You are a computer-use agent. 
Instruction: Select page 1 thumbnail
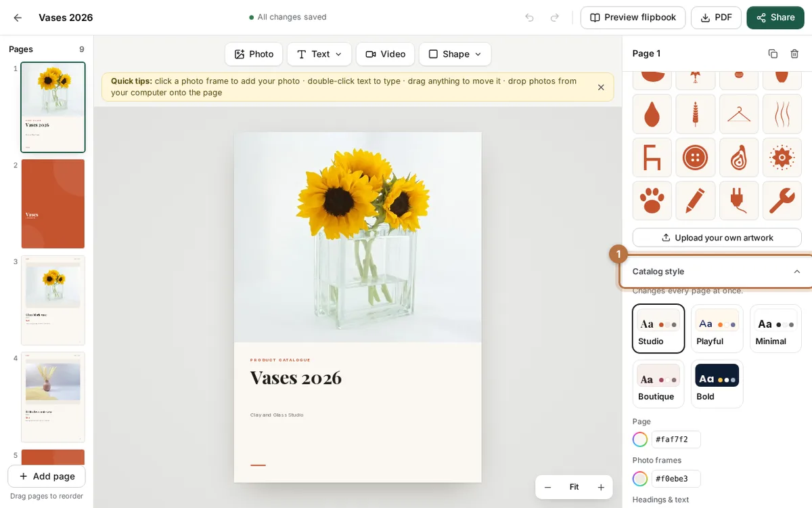[x=53, y=107]
